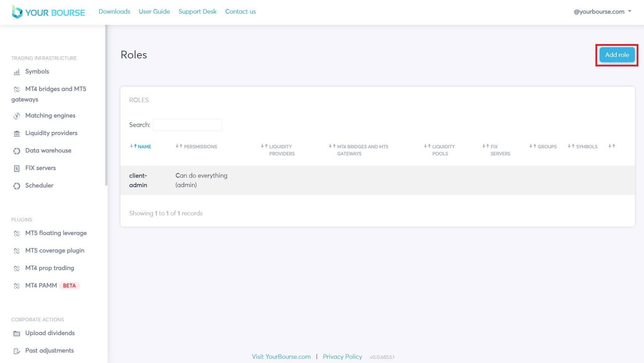The width and height of the screenshot is (644, 363).
Task: Sort by MT4 Bridges and MT5 Gateways arrows
Action: [332, 146]
